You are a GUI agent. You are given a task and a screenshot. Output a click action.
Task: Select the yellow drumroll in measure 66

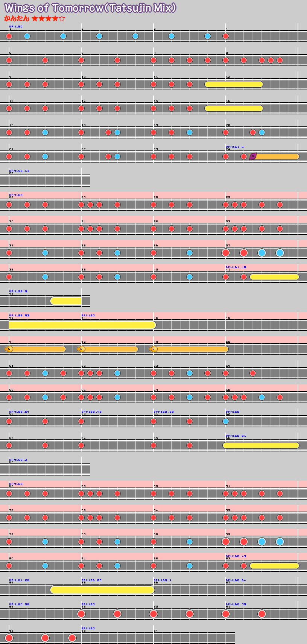pyautogui.click(x=261, y=445)
